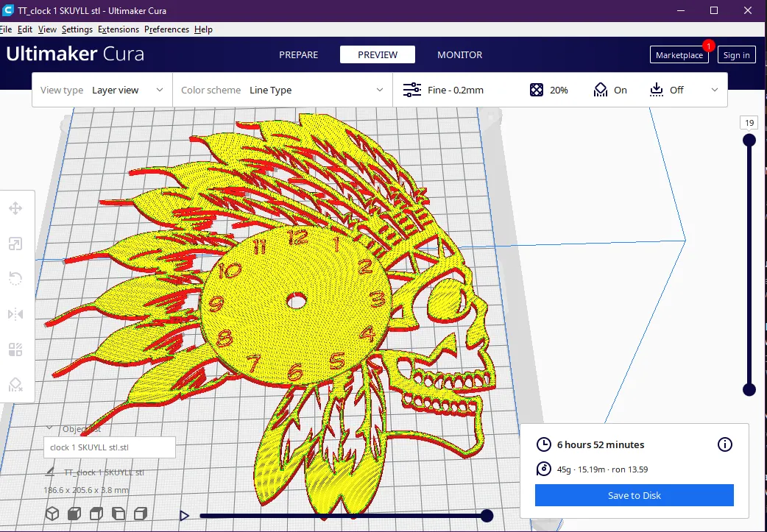The height and width of the screenshot is (532, 767).
Task: Open the Per Model Settings tool
Action: click(x=15, y=350)
